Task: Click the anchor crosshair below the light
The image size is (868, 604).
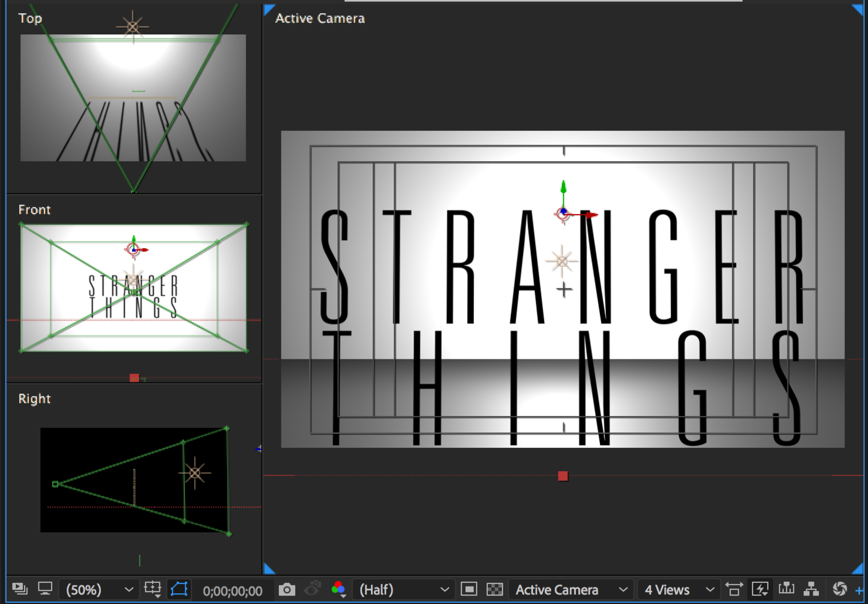Action: [x=564, y=290]
